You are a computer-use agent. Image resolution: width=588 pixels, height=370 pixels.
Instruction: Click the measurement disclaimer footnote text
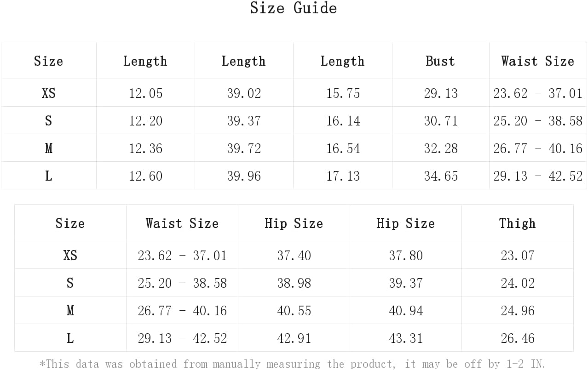point(293,364)
